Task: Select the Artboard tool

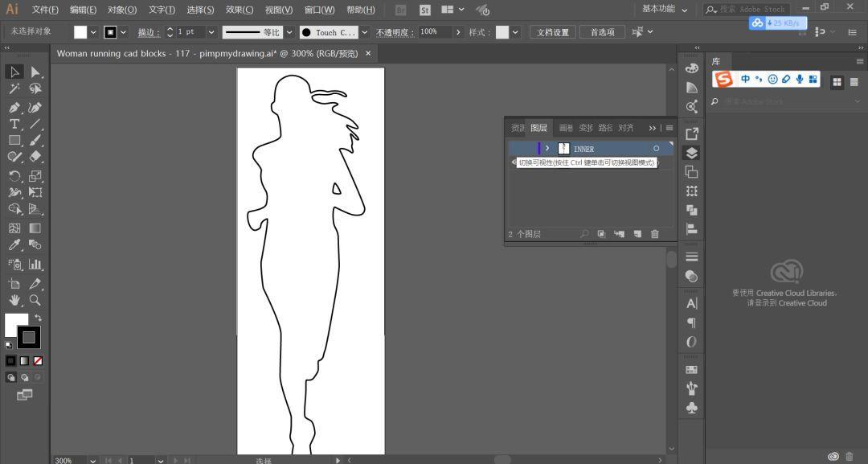Action: 15,284
